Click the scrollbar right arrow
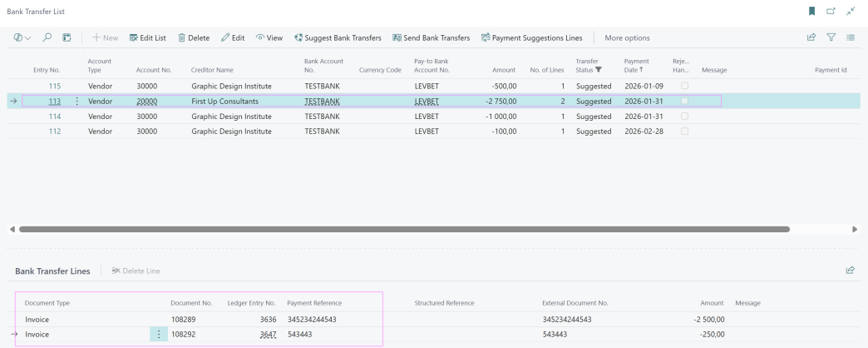 coord(855,229)
